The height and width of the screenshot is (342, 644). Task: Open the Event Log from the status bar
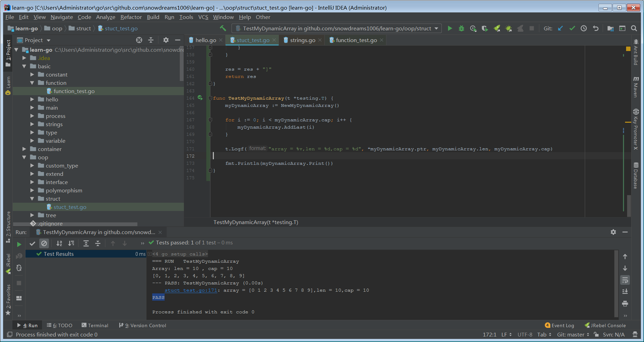(x=559, y=325)
